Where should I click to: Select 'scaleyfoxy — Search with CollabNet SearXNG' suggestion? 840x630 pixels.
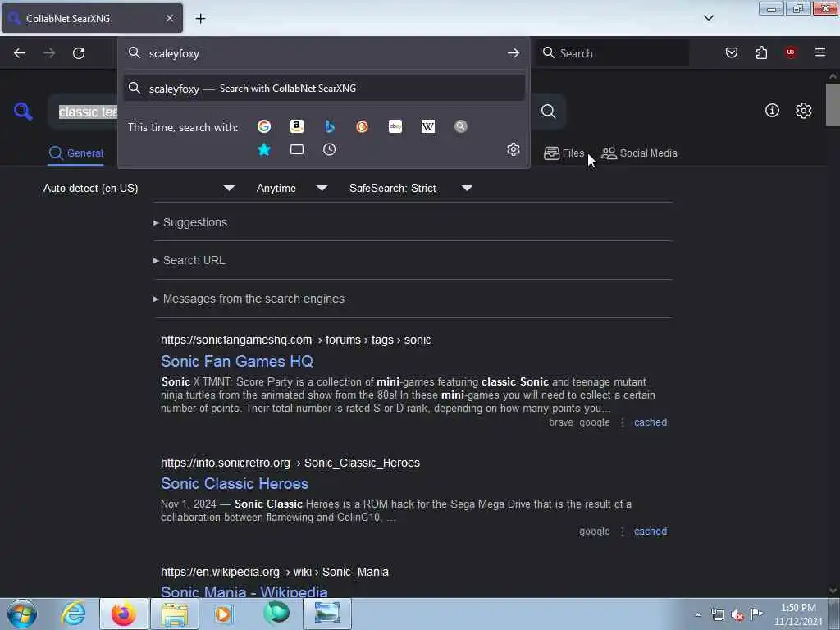click(x=324, y=89)
